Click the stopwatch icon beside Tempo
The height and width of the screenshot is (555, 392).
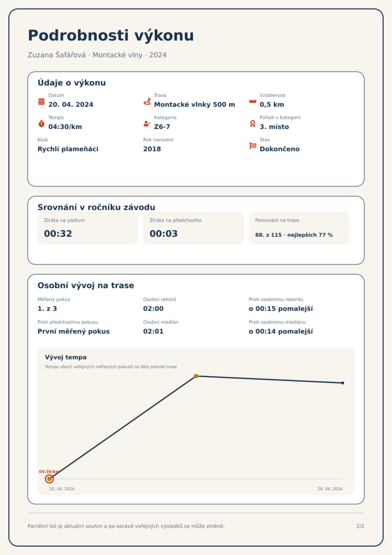tap(41, 124)
